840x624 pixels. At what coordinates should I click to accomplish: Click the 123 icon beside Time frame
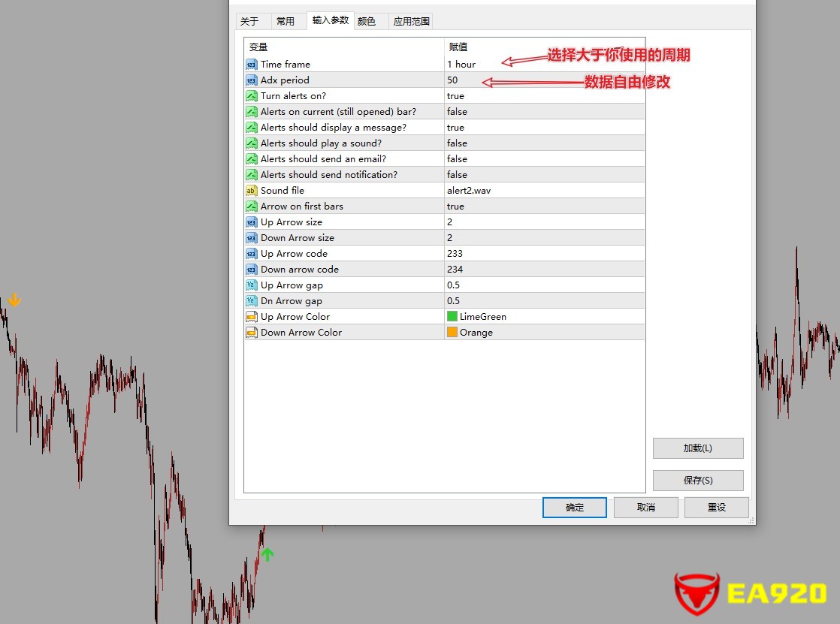(x=252, y=64)
